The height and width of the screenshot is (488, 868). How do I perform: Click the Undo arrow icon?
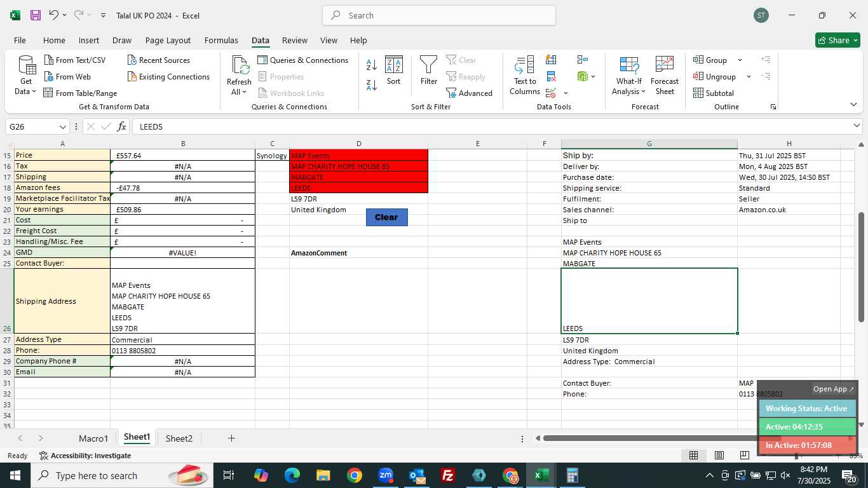tap(54, 15)
